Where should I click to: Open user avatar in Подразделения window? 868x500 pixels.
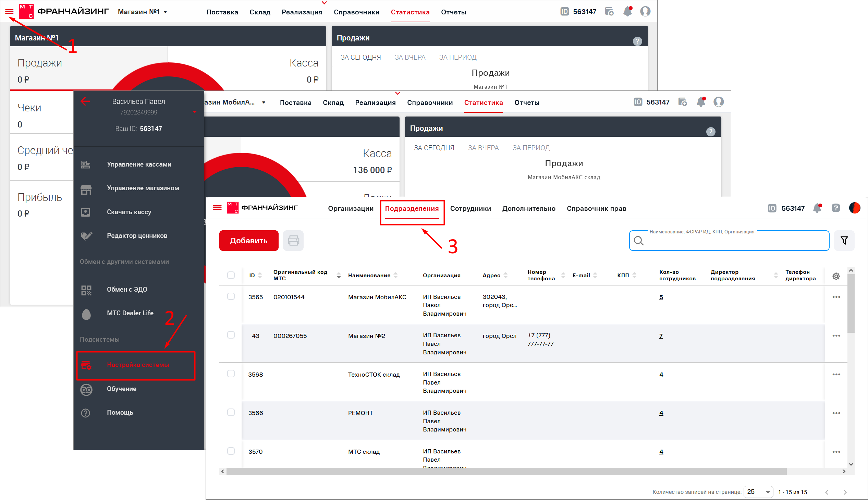pos(854,208)
